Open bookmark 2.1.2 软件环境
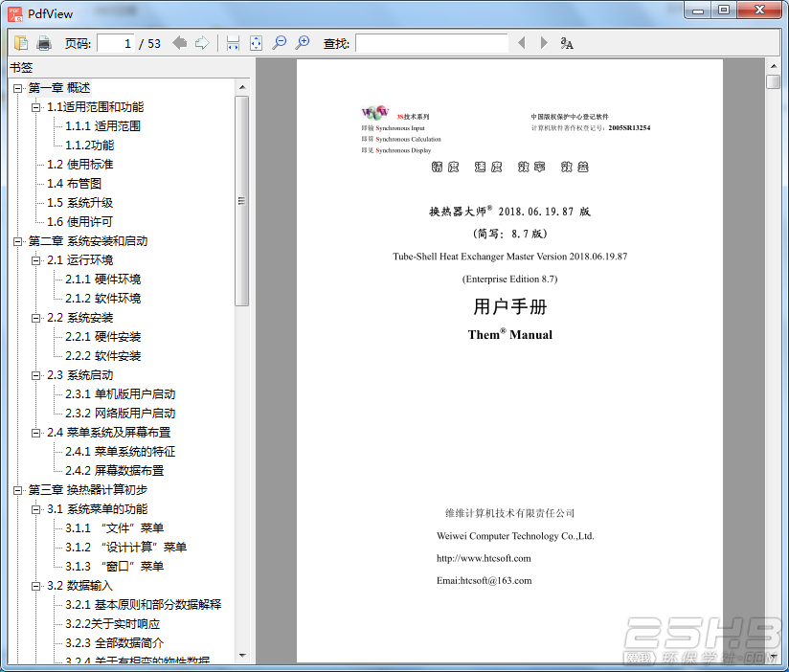Screen dimensions: 789x672 (x=103, y=299)
